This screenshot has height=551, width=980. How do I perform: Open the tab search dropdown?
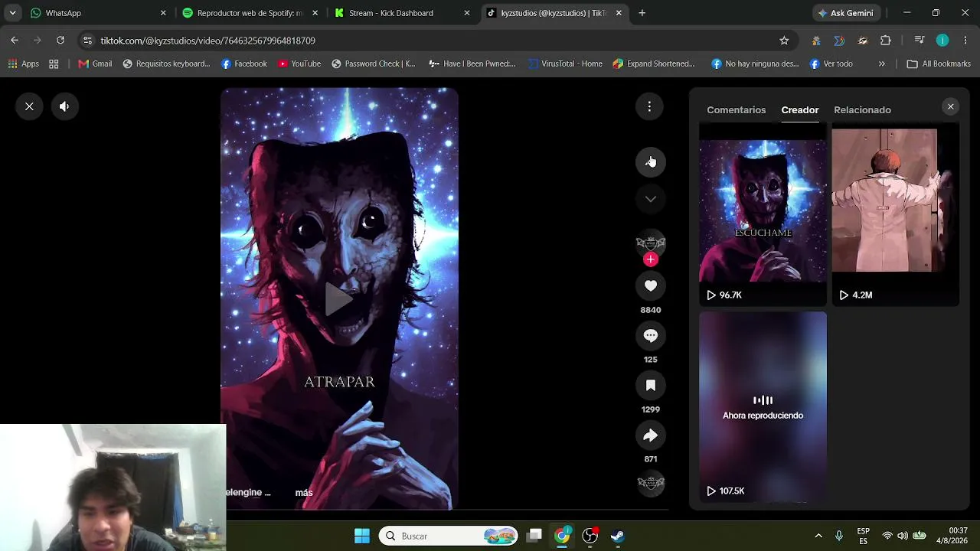coord(12,13)
